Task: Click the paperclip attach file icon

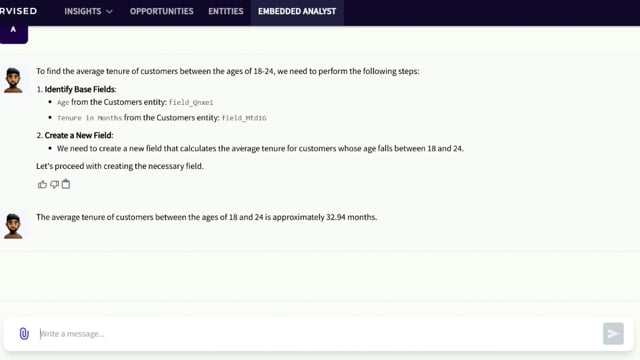Action: (x=24, y=333)
